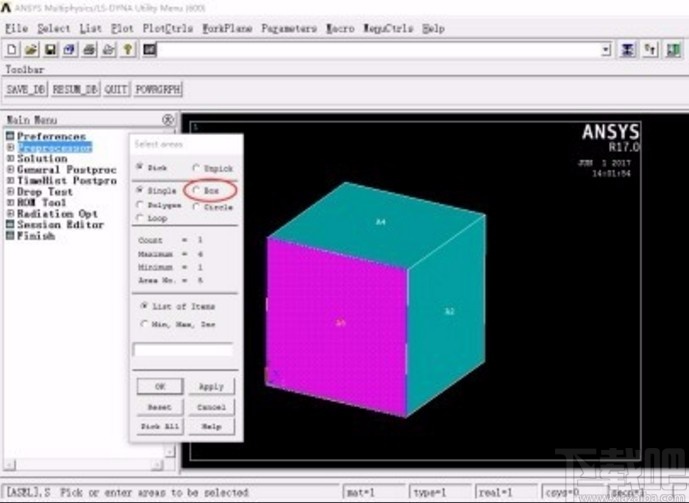Expand the Solution tree node

click(11, 158)
